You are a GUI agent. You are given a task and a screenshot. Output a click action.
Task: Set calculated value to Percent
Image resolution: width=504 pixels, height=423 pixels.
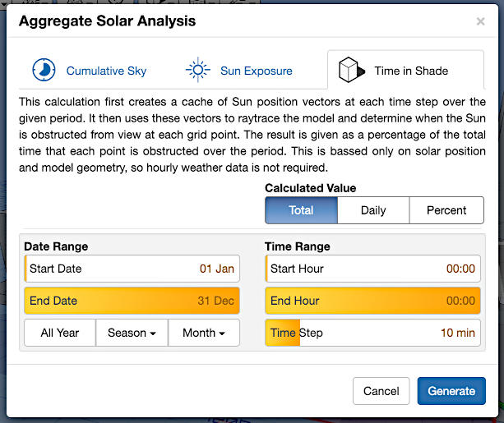click(x=446, y=210)
